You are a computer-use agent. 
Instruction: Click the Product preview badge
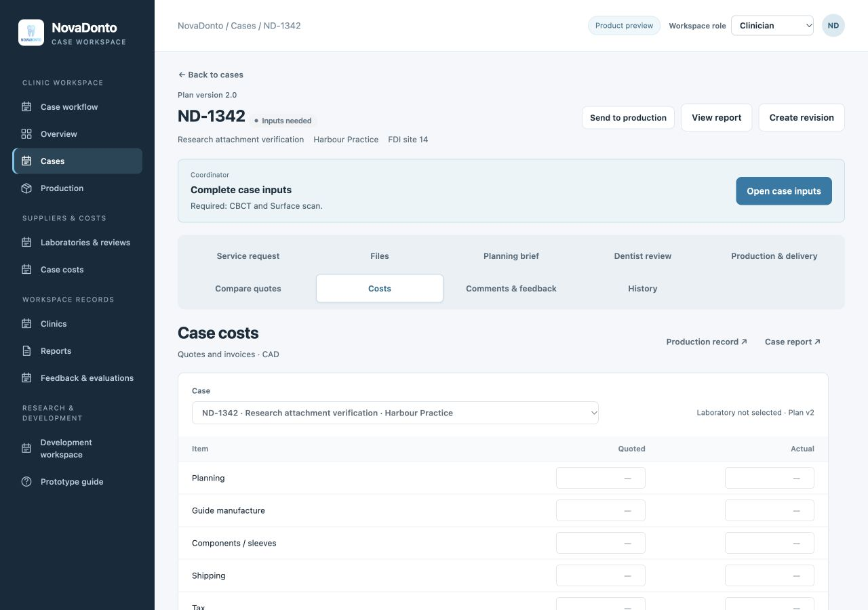click(x=624, y=26)
